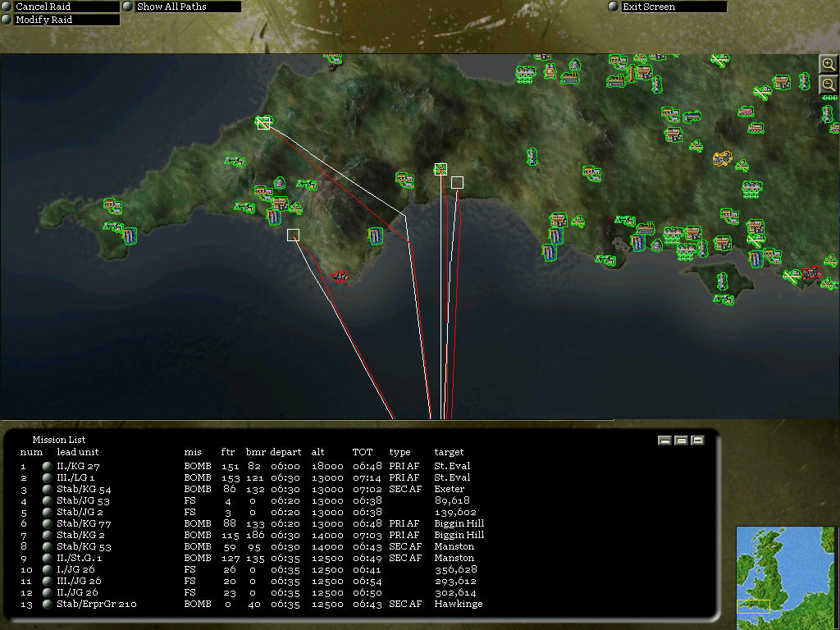Click the Modify Raid button

(x=60, y=20)
